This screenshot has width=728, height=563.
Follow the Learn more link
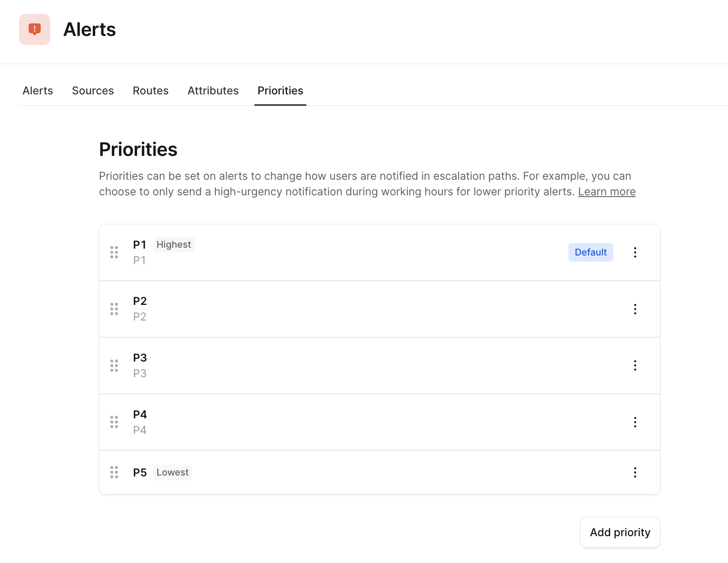pos(607,192)
